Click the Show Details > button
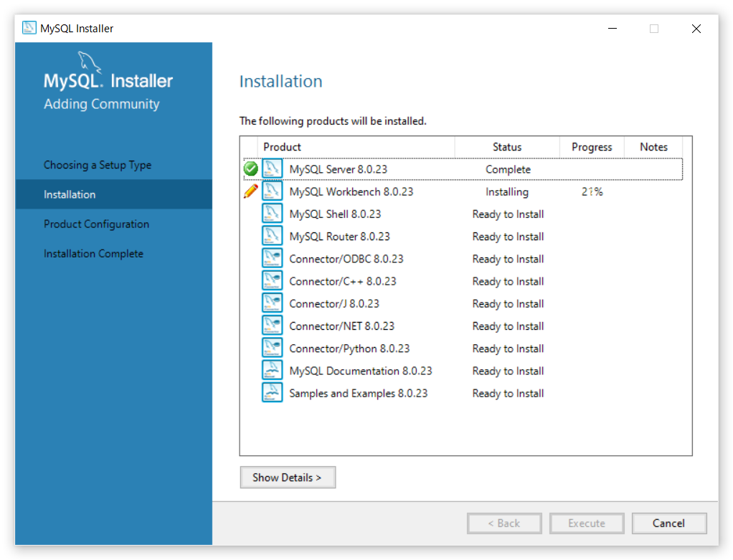 tap(288, 478)
